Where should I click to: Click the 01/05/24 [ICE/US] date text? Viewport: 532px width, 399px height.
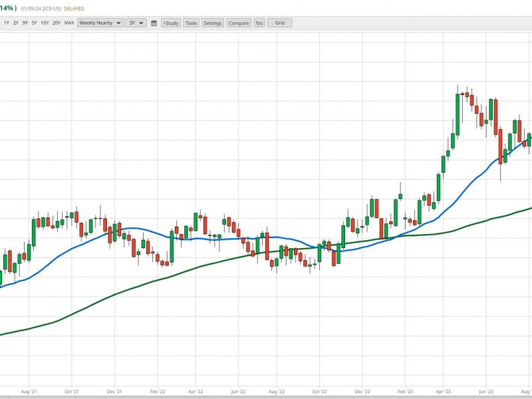coord(41,9)
